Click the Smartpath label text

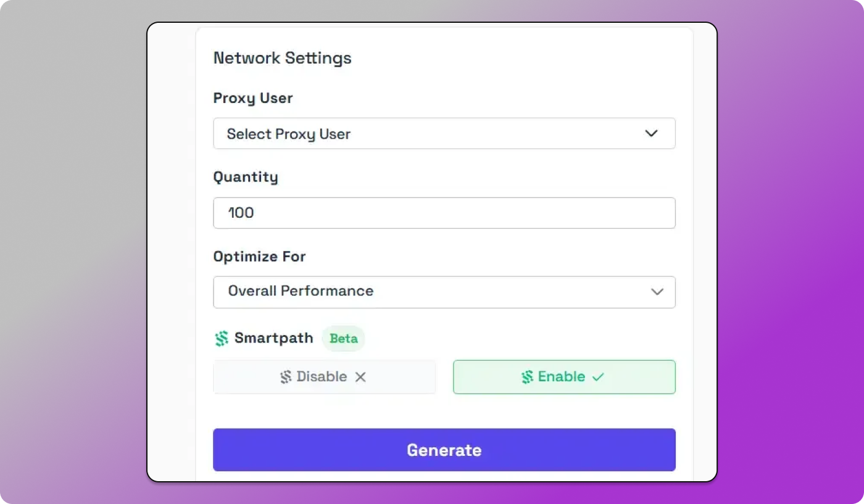pos(273,338)
